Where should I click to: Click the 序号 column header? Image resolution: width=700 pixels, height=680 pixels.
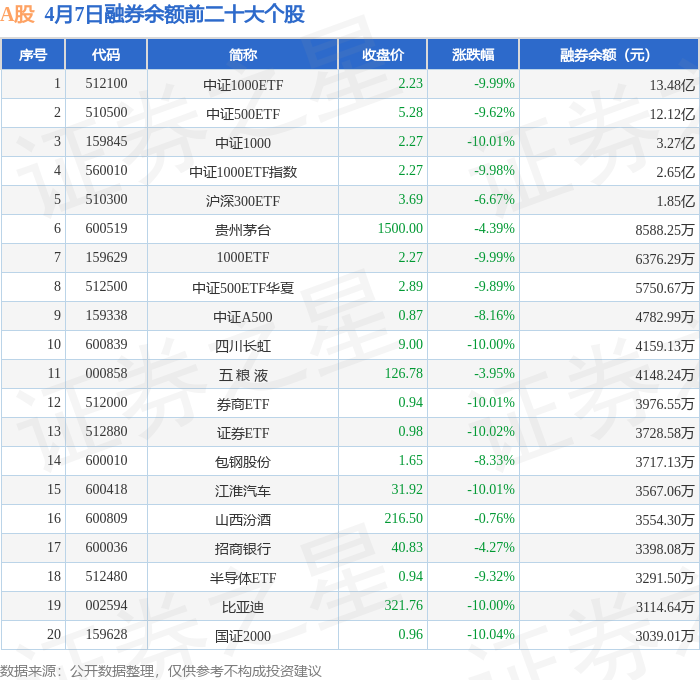click(33, 54)
